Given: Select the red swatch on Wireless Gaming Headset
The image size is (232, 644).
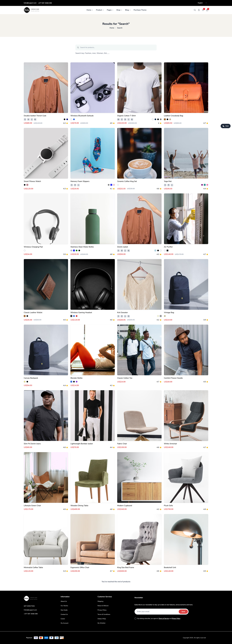Looking at the screenshot, I should tap(76, 316).
